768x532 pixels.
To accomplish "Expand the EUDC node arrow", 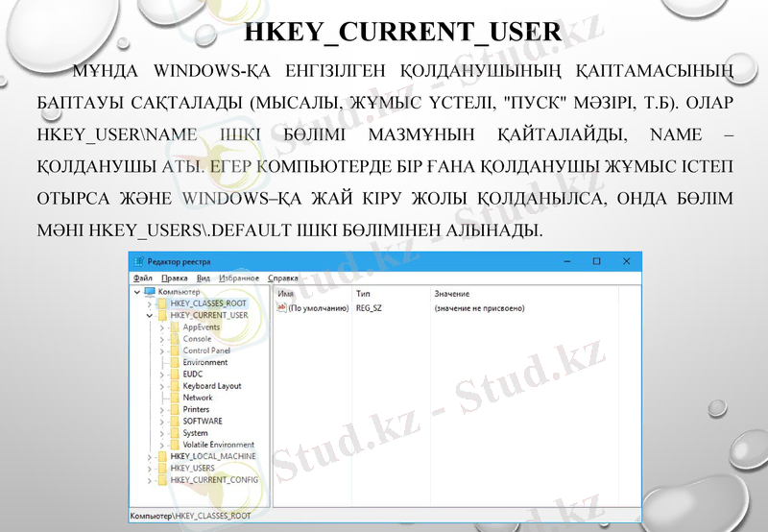I will pos(162,375).
